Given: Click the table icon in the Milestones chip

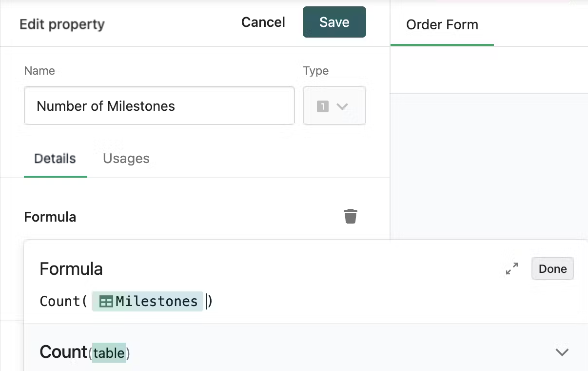Looking at the screenshot, I should (106, 302).
